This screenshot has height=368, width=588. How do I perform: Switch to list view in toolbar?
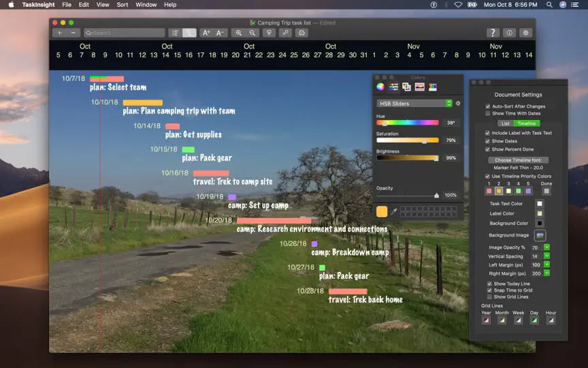pyautogui.click(x=175, y=33)
